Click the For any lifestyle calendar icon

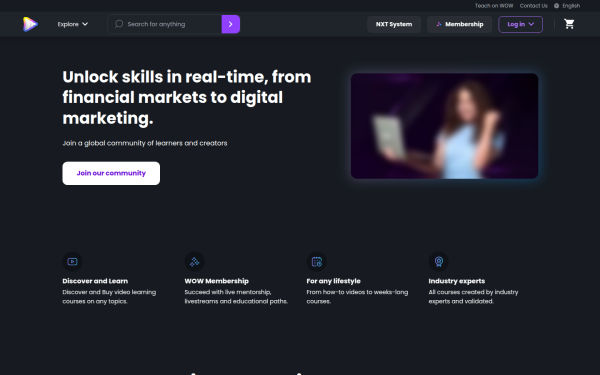coord(316,262)
